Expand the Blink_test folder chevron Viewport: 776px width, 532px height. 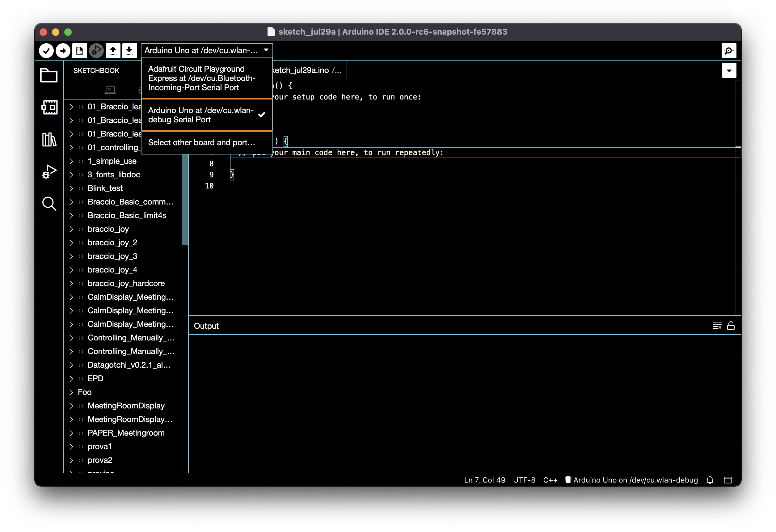[x=71, y=189]
